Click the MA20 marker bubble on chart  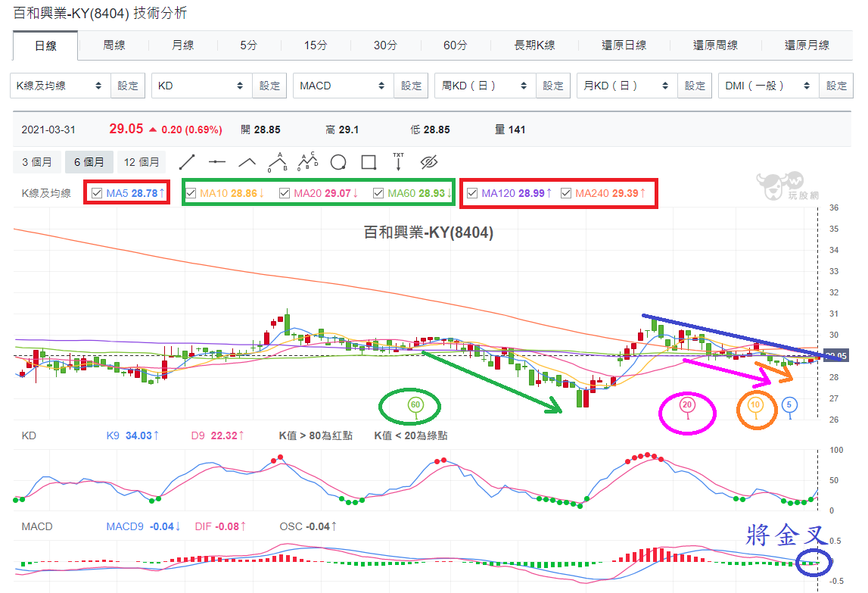pyautogui.click(x=687, y=405)
